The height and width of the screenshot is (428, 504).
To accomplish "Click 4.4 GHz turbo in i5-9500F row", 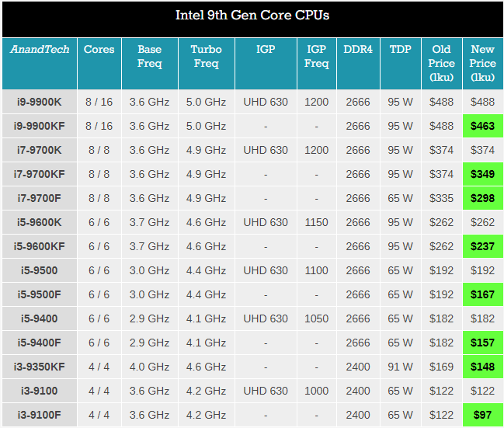I will coord(207,295).
